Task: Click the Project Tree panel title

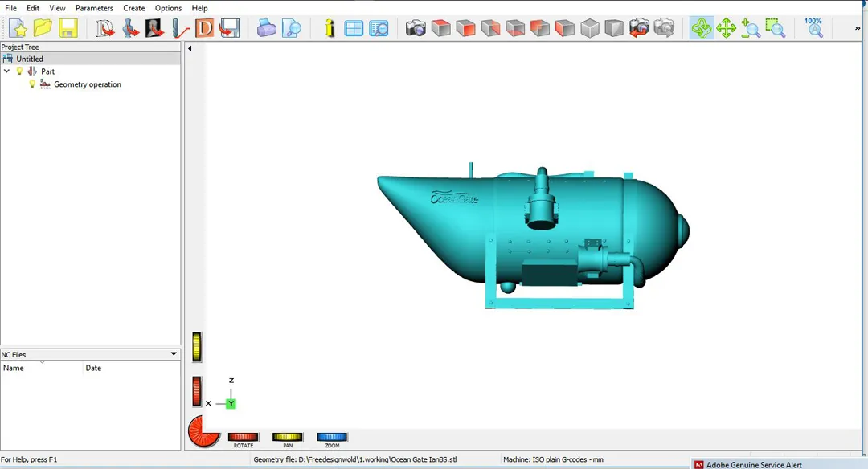Action: [x=20, y=47]
